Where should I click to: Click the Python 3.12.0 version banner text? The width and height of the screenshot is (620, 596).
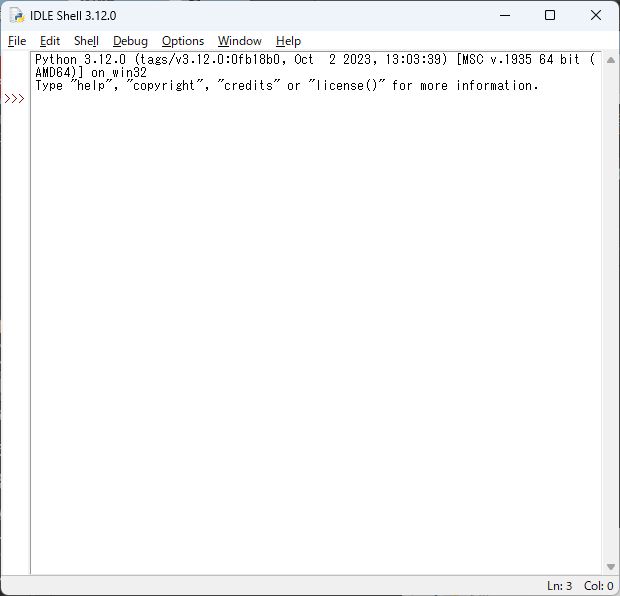coord(80,60)
